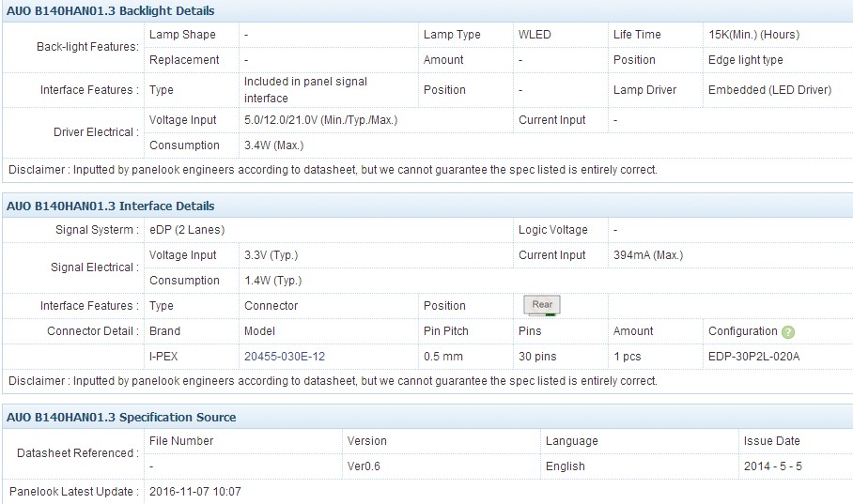Select the '30 pins' cell

coord(537,357)
